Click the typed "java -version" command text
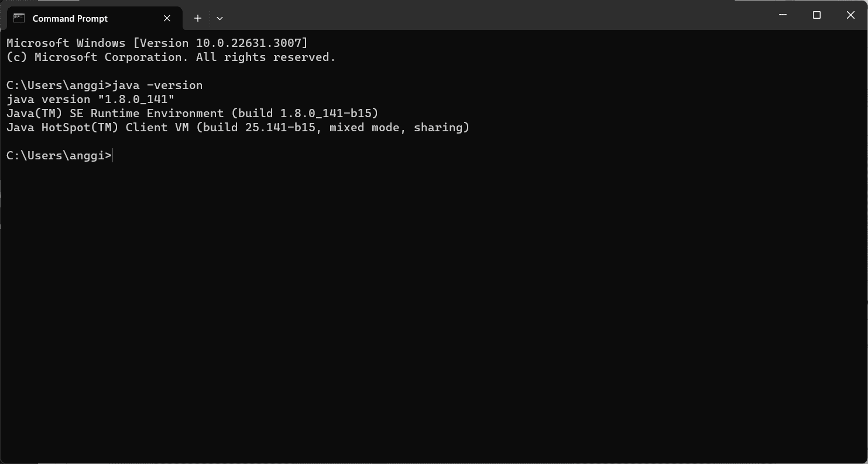The height and width of the screenshot is (464, 868). tap(157, 86)
